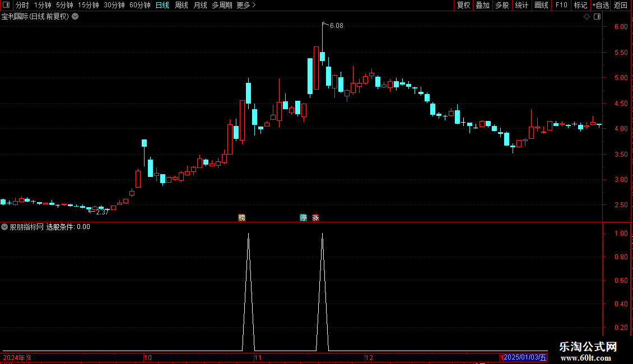The height and width of the screenshot is (364, 633).
Task: Click the 2024年 label on time axis
Action: [14, 357]
